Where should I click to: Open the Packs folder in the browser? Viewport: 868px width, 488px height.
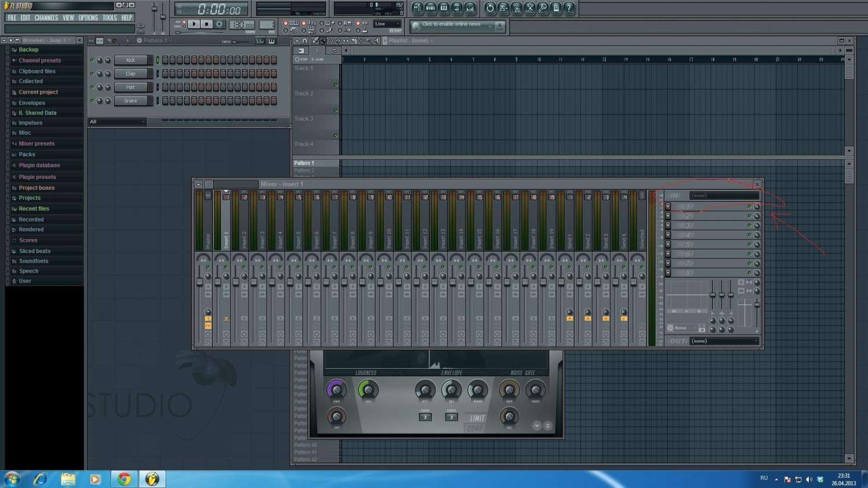[27, 155]
